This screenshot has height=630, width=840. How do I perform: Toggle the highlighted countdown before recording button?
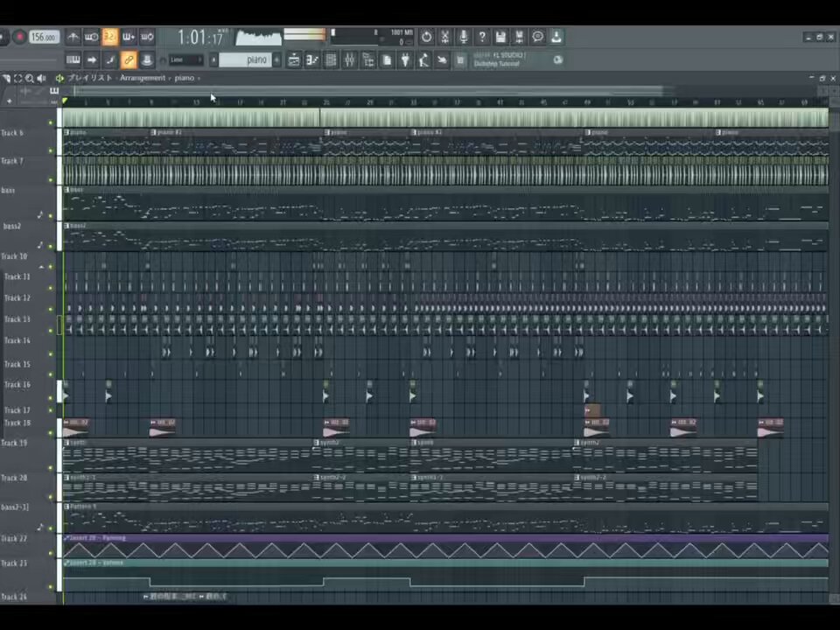[x=110, y=37]
